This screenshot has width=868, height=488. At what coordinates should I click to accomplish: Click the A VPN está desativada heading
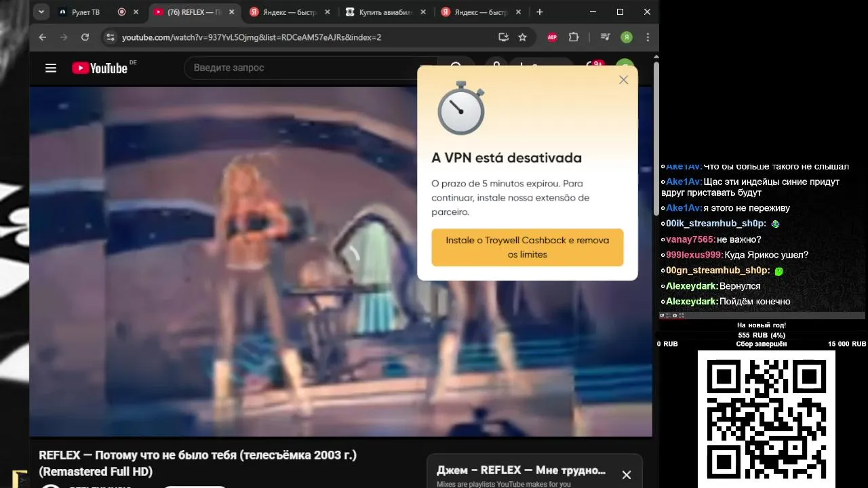[507, 157]
